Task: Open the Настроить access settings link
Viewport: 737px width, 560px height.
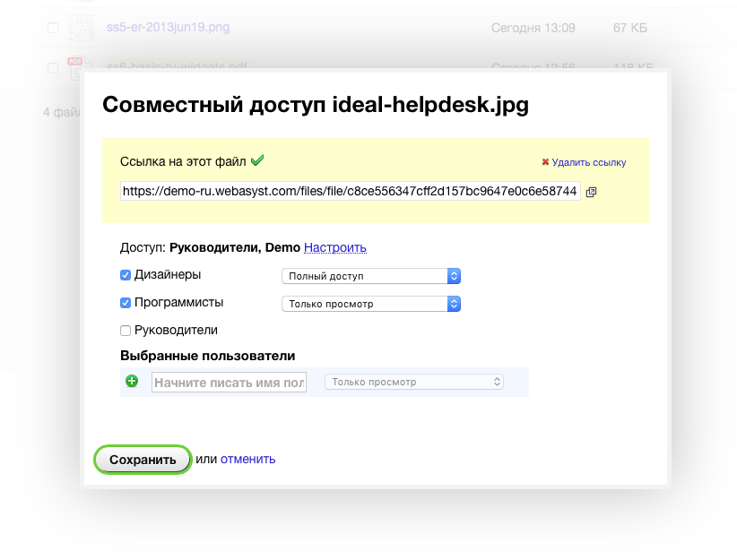Action: click(334, 247)
